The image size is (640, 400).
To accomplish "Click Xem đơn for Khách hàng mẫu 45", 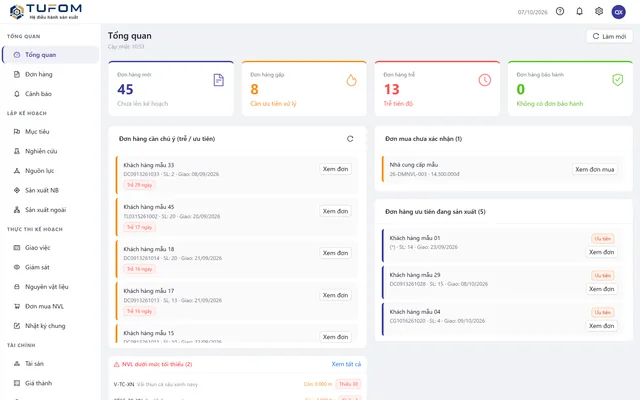I will tap(336, 211).
